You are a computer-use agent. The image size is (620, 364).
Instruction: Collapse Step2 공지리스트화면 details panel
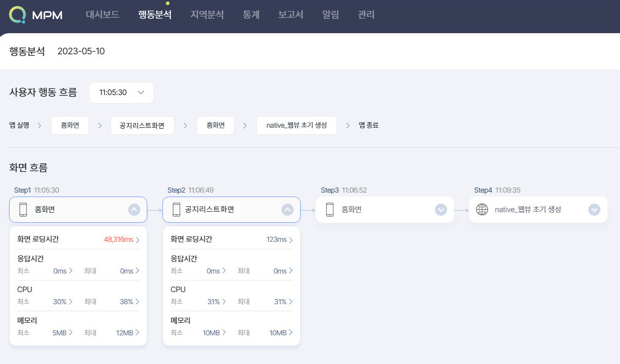pyautogui.click(x=288, y=210)
